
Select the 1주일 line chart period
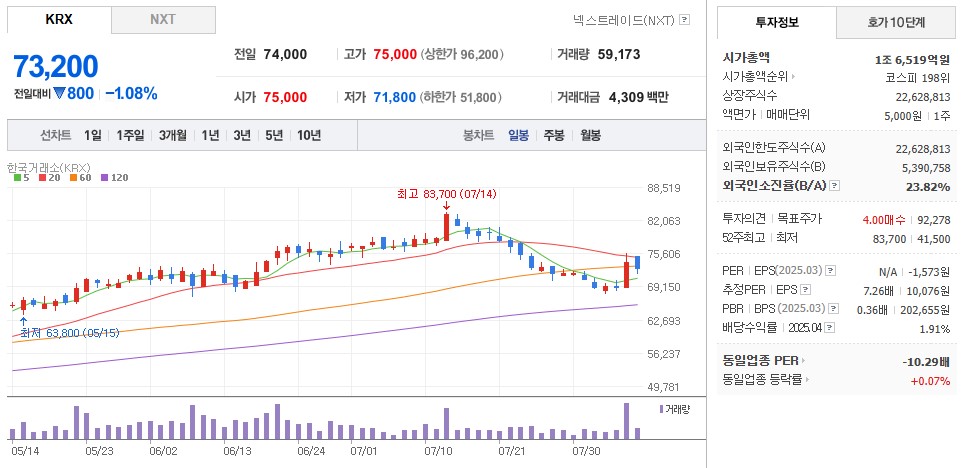click(130, 135)
